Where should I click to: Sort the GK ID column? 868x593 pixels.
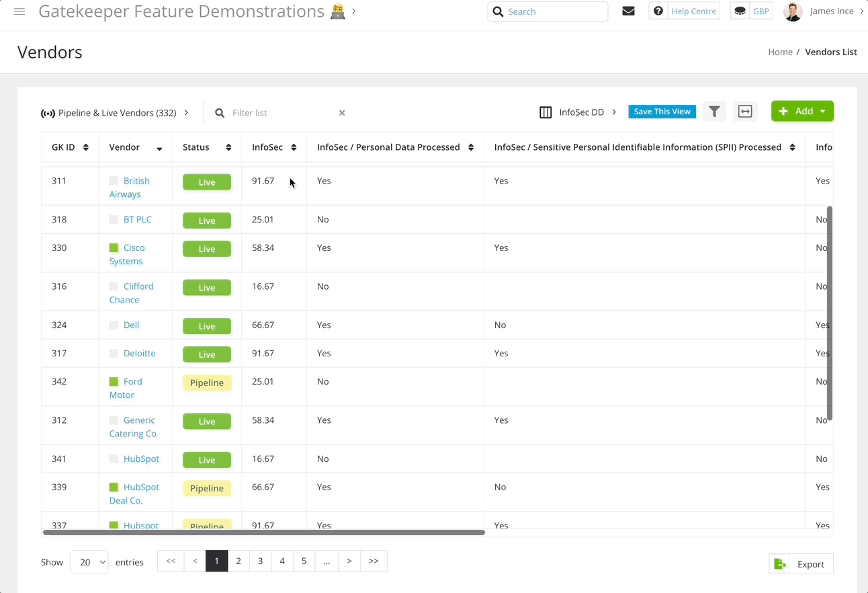87,147
